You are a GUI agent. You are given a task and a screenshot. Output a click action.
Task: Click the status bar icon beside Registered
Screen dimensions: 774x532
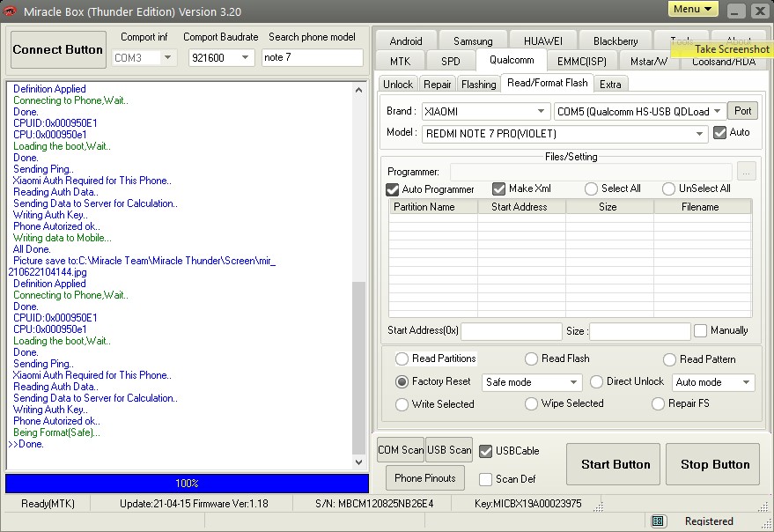658,521
